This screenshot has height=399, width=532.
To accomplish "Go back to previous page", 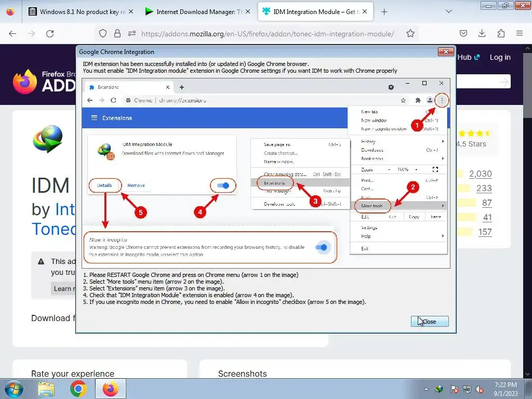I will pos(12,33).
